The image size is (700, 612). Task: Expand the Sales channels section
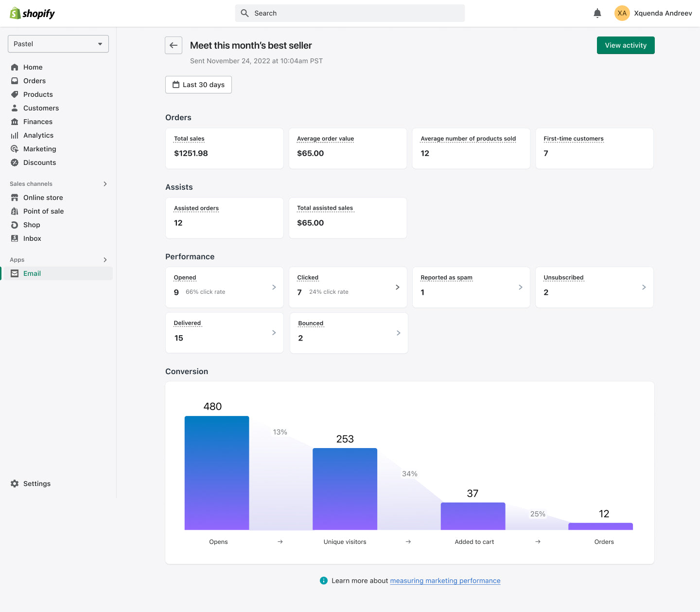(105, 184)
